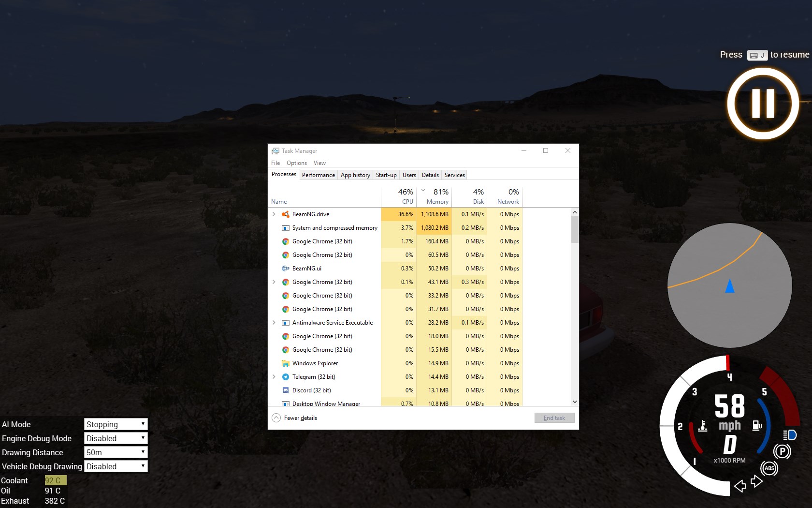The height and width of the screenshot is (508, 812).
Task: Click the blue vehicle arrow on minimap
Action: [730, 286]
